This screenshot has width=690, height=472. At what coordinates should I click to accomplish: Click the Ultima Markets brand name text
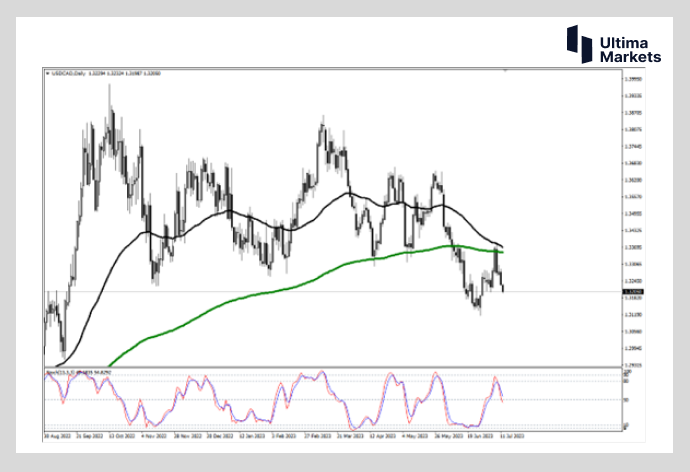click(630, 50)
